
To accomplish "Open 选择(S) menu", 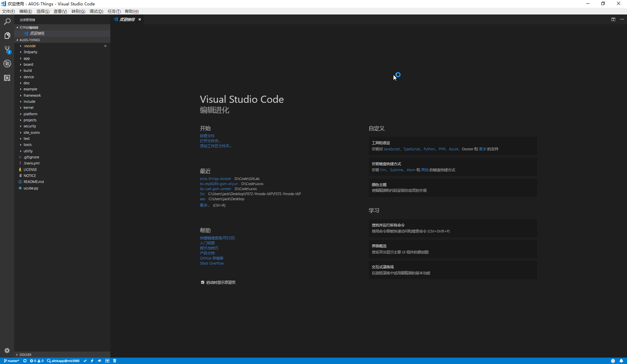I will pos(43,11).
